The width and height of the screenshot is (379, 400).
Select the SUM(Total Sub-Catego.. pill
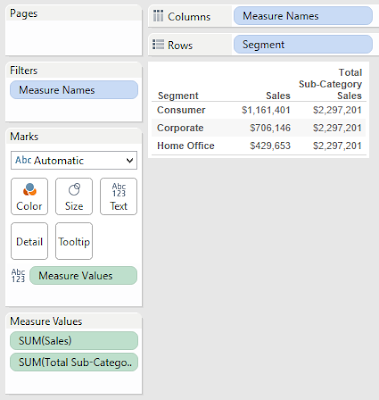(74, 362)
